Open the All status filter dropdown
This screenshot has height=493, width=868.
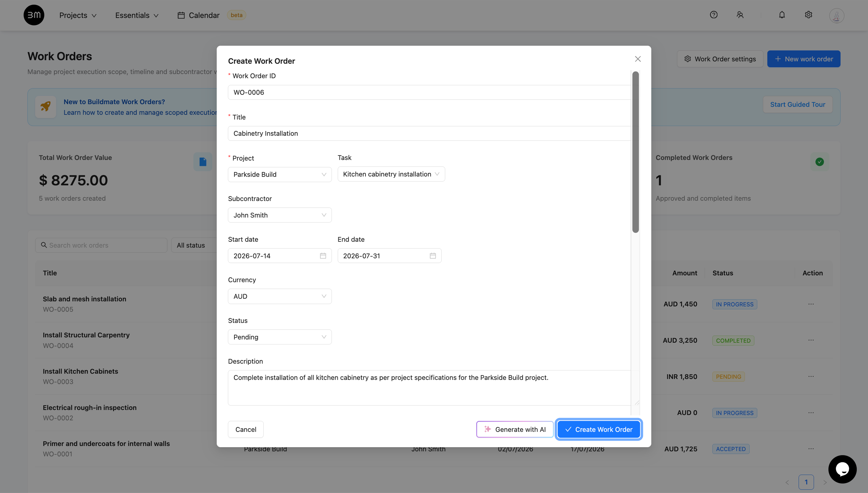tap(194, 245)
